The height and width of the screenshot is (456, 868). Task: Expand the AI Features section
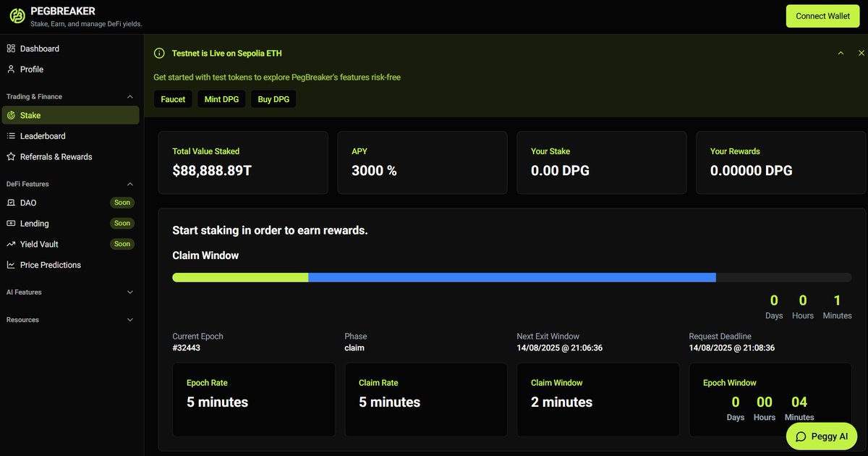pyautogui.click(x=130, y=292)
